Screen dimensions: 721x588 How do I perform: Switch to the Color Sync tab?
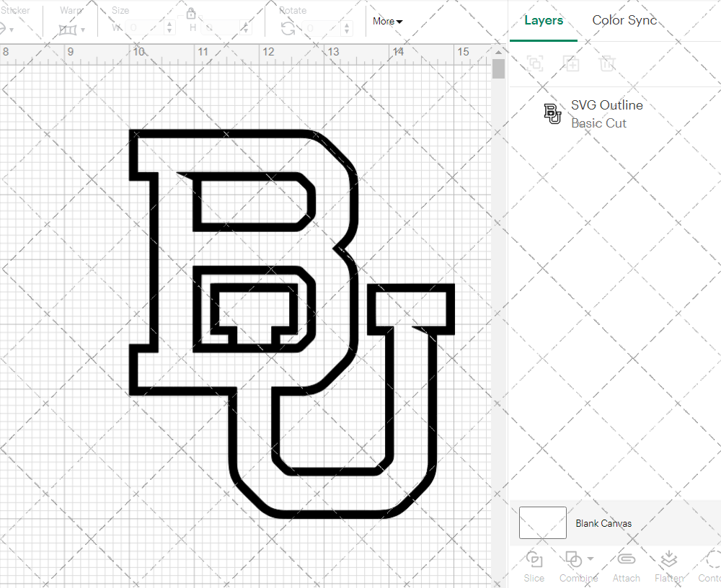[624, 20]
